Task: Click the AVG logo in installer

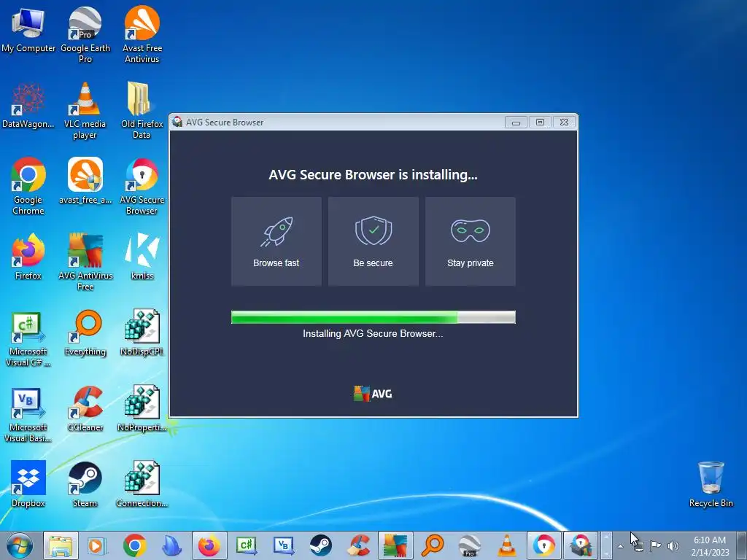Action: click(373, 394)
